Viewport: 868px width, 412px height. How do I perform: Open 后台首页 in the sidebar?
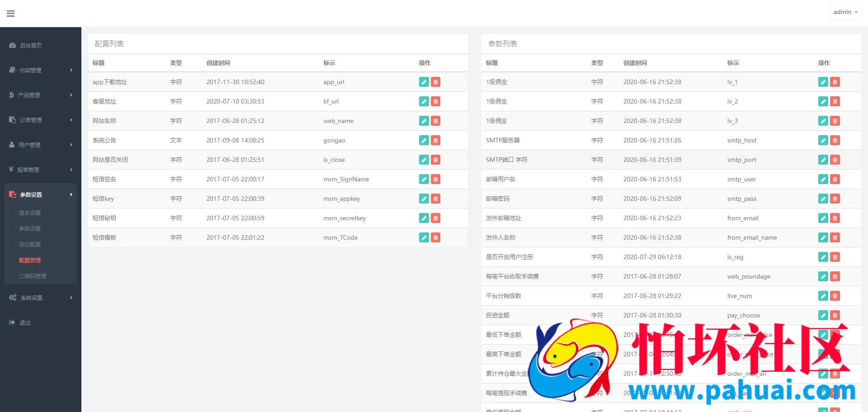31,45
